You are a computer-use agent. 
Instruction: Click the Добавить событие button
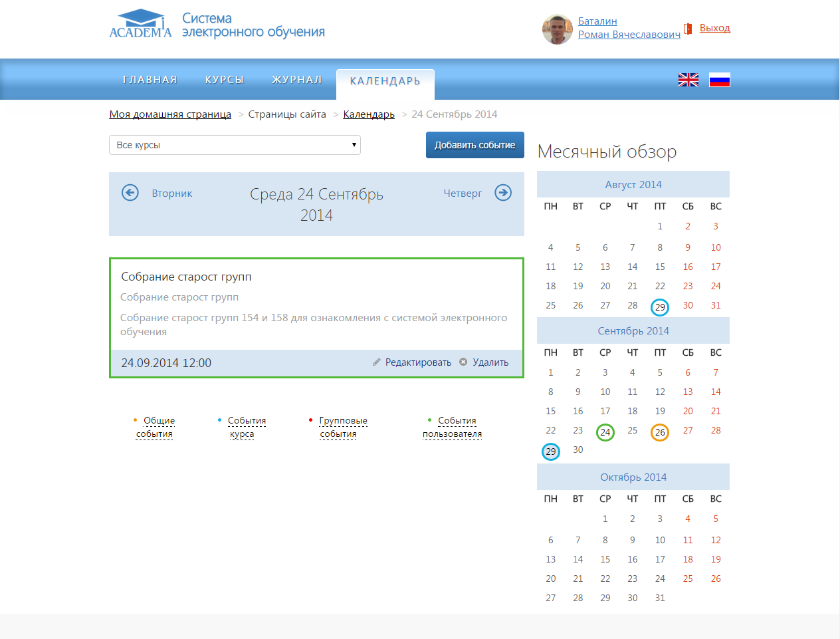(x=474, y=145)
